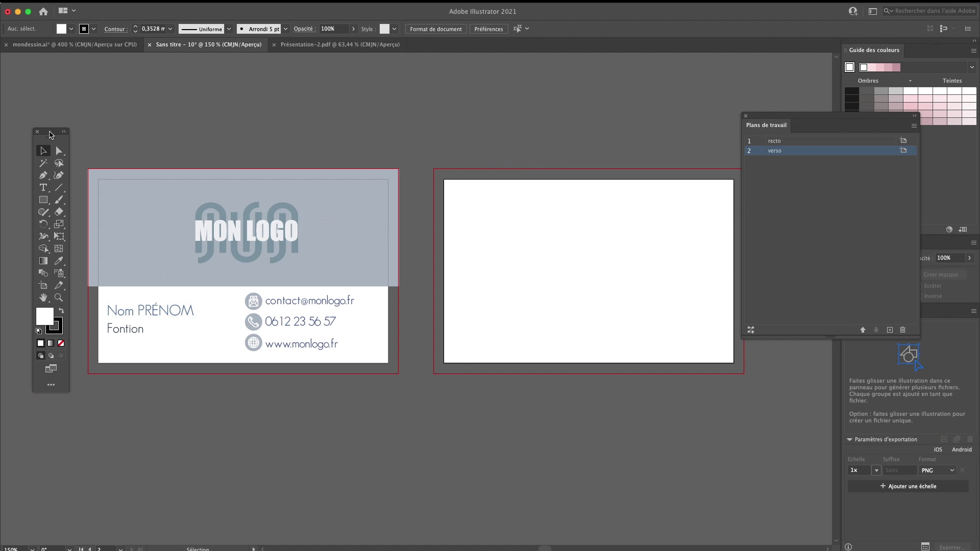
Task: Select the Artboard tool
Action: coord(43,285)
